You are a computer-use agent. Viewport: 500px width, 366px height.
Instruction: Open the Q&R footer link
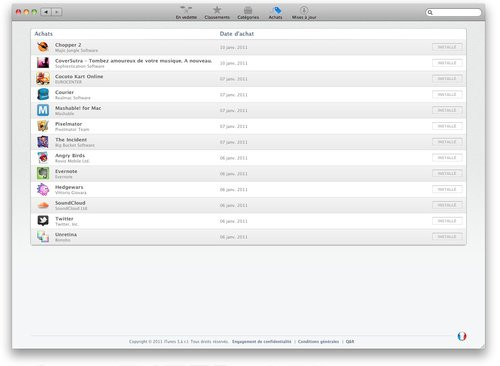click(350, 341)
